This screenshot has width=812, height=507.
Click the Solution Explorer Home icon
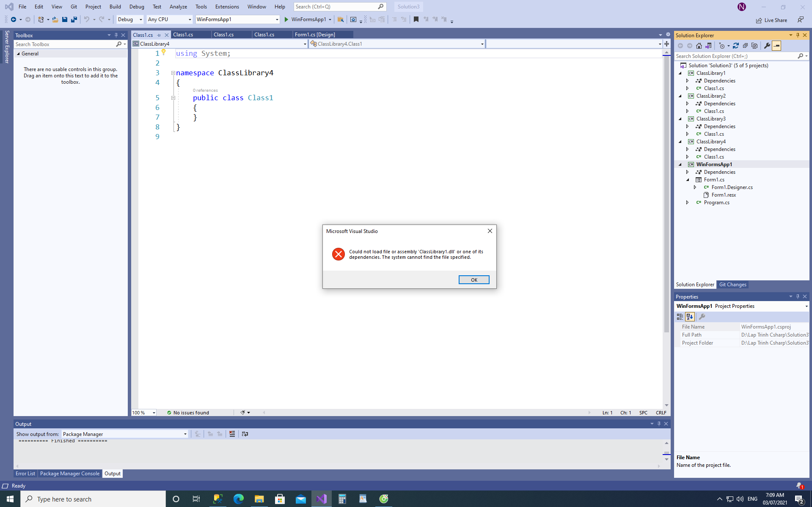pyautogui.click(x=699, y=46)
